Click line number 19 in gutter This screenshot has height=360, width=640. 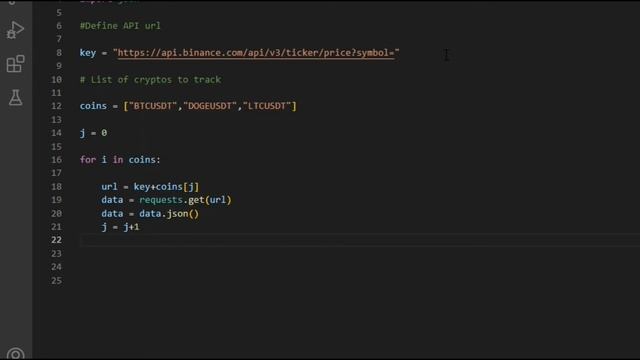pyautogui.click(x=56, y=200)
